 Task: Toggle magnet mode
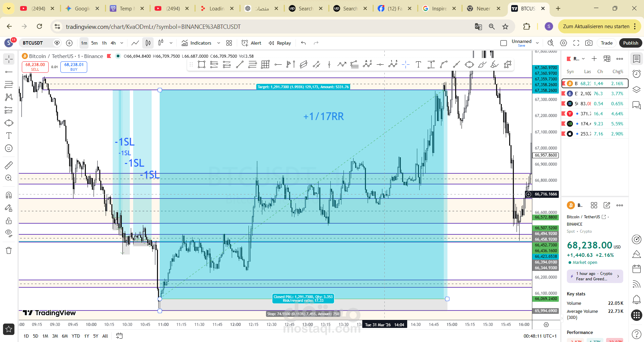9,195
